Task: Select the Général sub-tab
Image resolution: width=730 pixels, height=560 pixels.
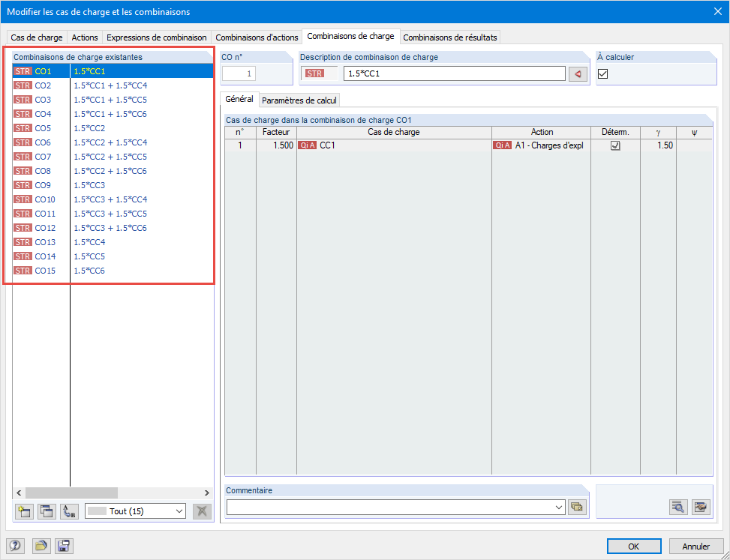Action: 239,99
